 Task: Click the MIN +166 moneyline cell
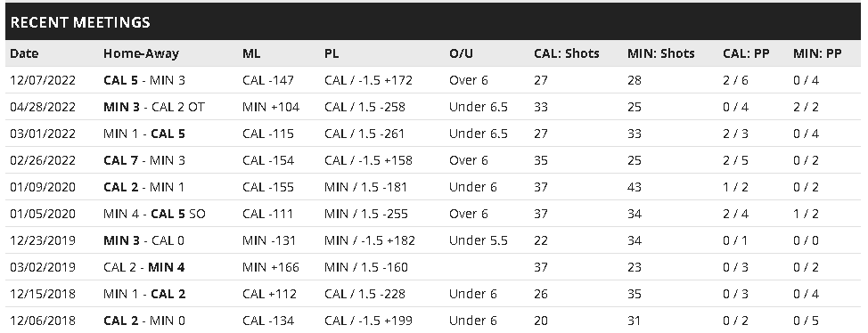[x=271, y=266]
